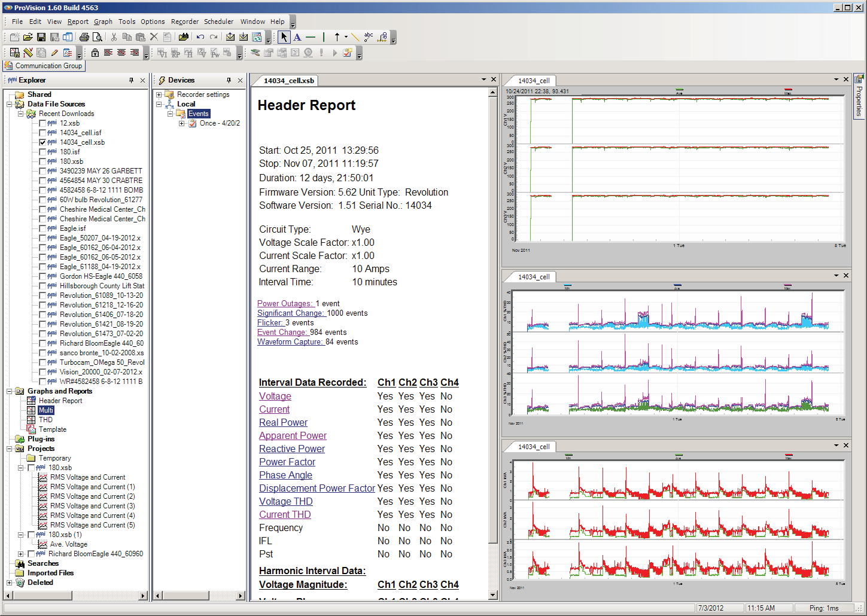Click the Undo icon on the toolbar
The height and width of the screenshot is (616, 867).
[x=200, y=36]
